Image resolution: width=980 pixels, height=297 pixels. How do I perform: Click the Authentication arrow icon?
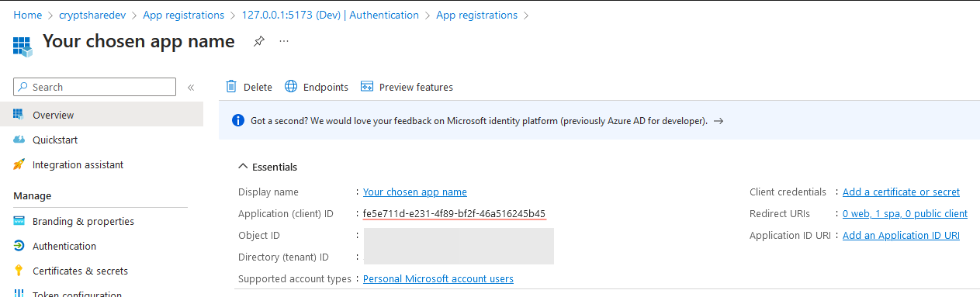(19, 246)
